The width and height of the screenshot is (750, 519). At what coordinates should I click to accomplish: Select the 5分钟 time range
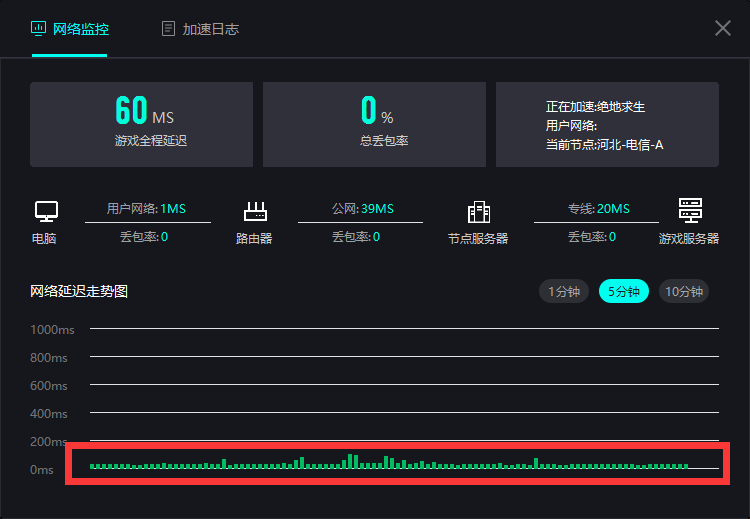[x=623, y=291]
